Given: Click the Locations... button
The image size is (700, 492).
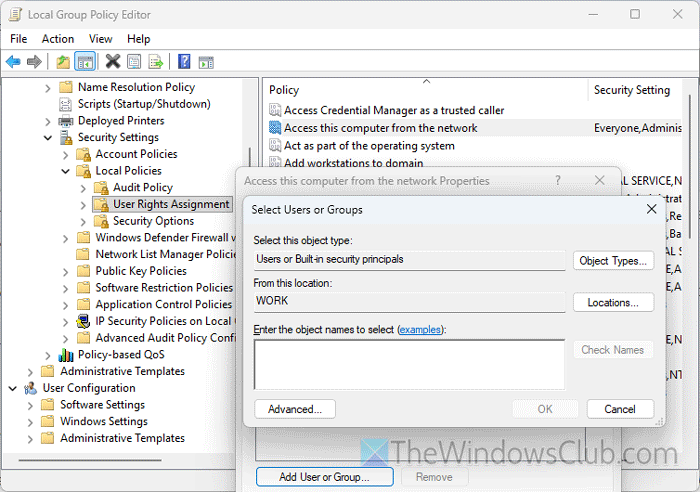Looking at the screenshot, I should click(613, 303).
